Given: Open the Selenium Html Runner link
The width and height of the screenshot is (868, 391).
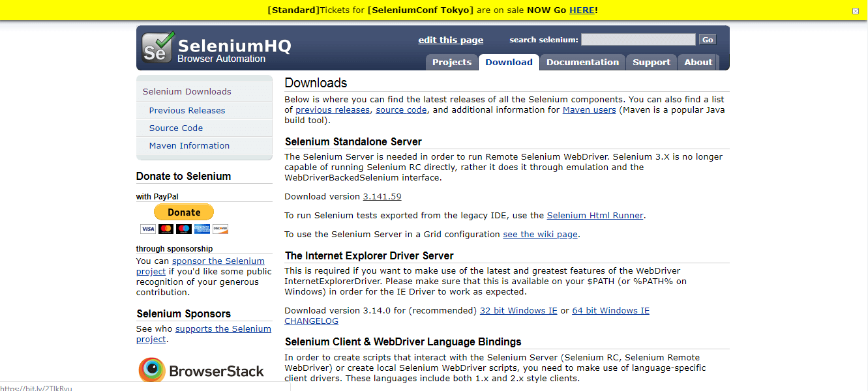Looking at the screenshot, I should pyautogui.click(x=595, y=215).
